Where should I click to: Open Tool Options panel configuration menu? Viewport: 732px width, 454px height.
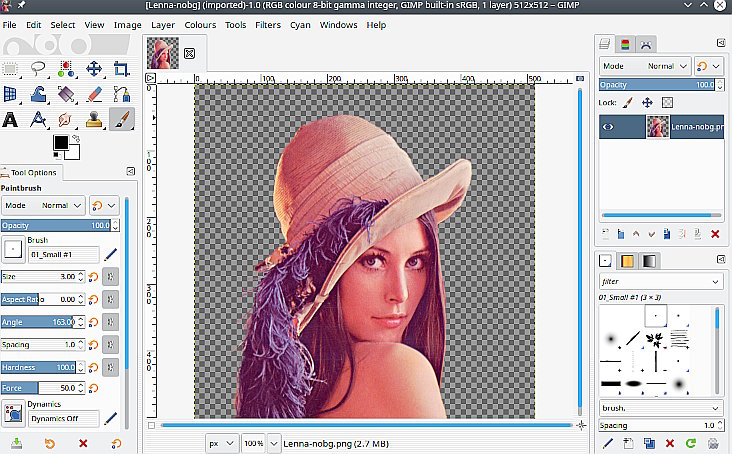click(x=131, y=172)
